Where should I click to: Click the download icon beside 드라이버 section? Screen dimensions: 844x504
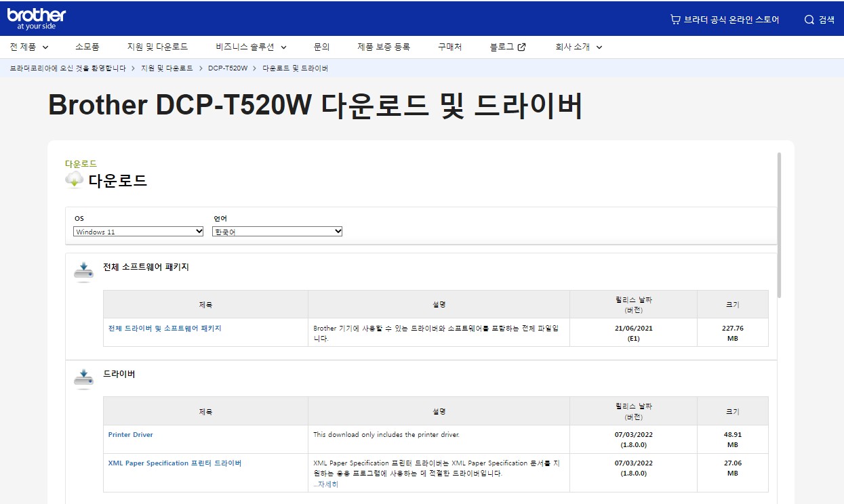point(83,379)
